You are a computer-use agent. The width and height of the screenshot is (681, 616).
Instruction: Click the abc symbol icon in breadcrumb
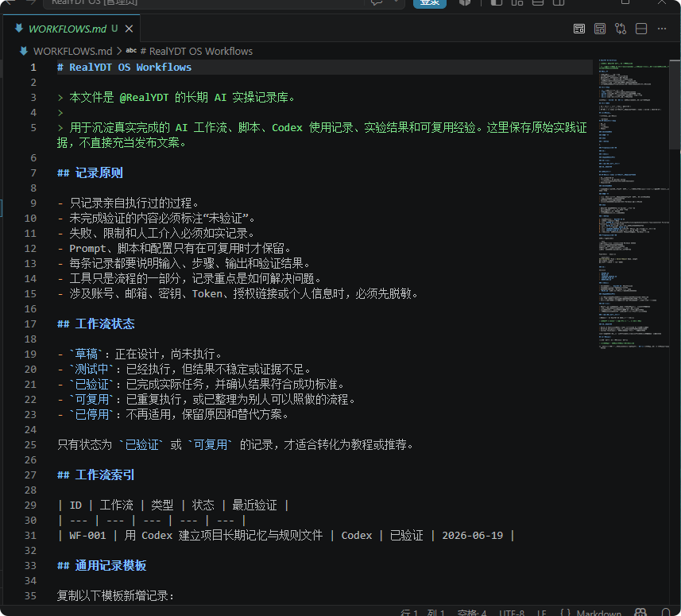coord(131,51)
